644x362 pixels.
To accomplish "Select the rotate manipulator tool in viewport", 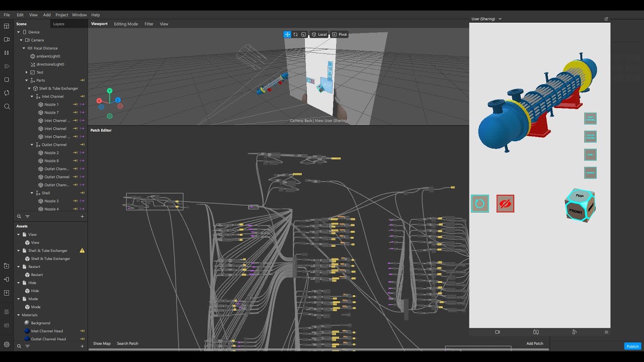I will click(295, 34).
